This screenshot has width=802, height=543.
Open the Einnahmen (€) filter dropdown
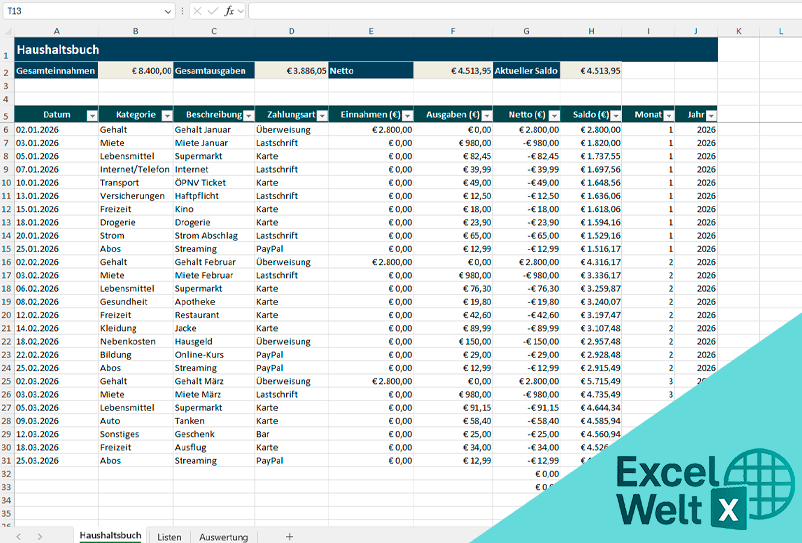tap(405, 115)
